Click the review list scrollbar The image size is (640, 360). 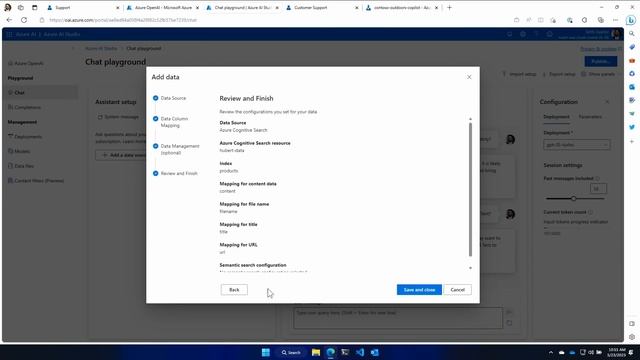tap(470, 189)
